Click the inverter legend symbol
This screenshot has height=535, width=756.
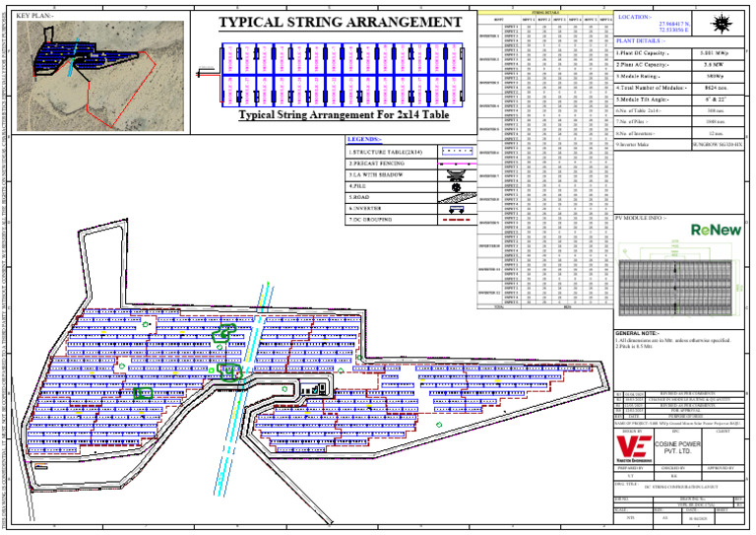pyautogui.click(x=456, y=209)
